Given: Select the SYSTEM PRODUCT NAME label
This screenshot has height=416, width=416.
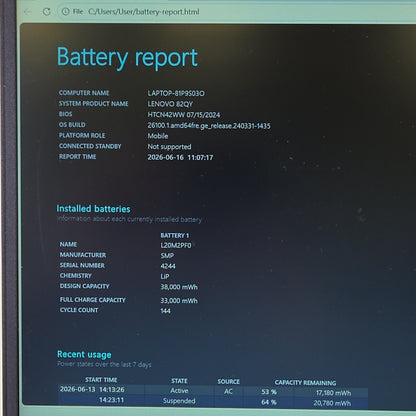Looking at the screenshot, I should coord(93,104).
